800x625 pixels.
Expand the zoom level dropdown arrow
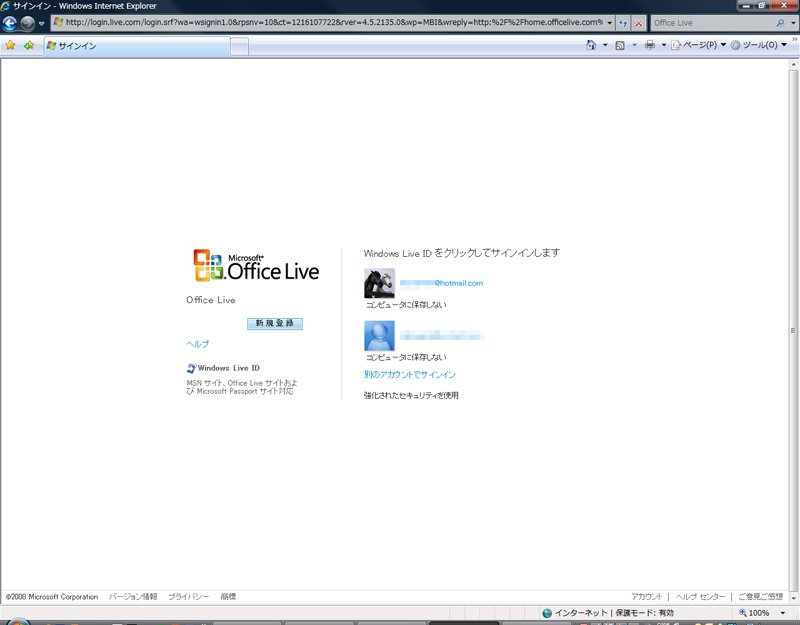(x=783, y=613)
